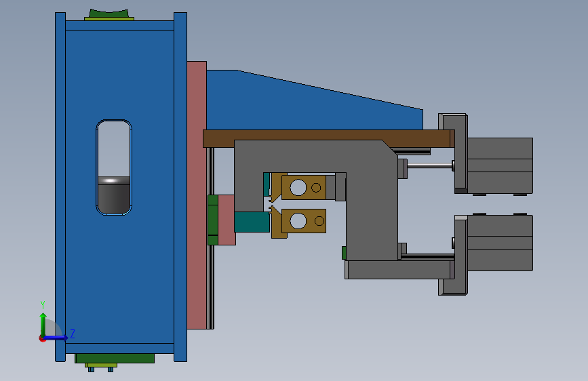
Task: Select the left blue vertical flange of housing
Action: point(60,186)
